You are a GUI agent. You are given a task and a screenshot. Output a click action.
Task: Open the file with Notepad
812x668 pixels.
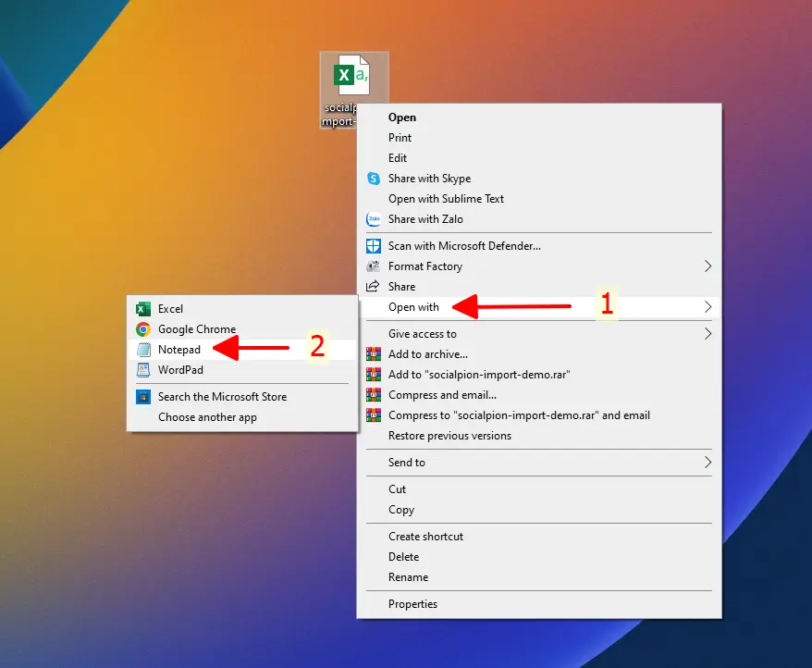coord(242,350)
